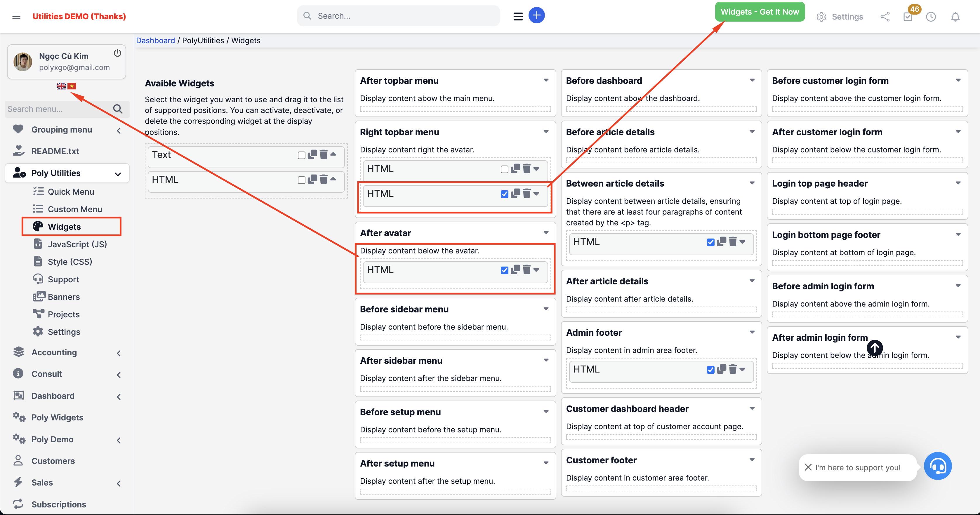980x515 pixels.
Task: Click the share icon in the top bar
Action: 885,17
